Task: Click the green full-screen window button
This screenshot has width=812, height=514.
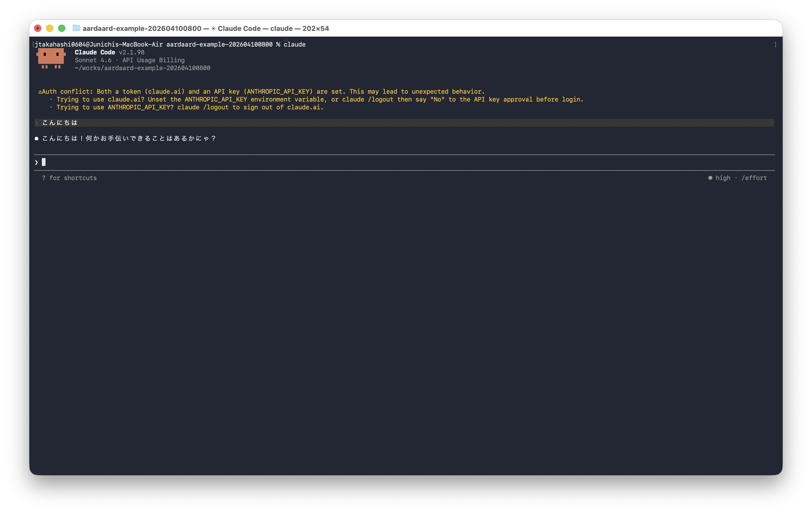Action: coord(62,28)
